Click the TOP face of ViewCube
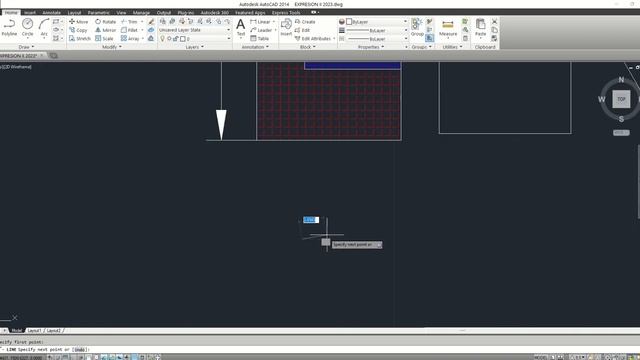Viewport: 640px width, 360px height. [621, 99]
